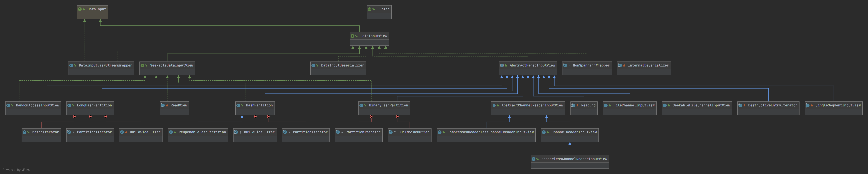Click the annotation icon on Public node
This screenshot has height=174, width=868.
click(x=370, y=9)
